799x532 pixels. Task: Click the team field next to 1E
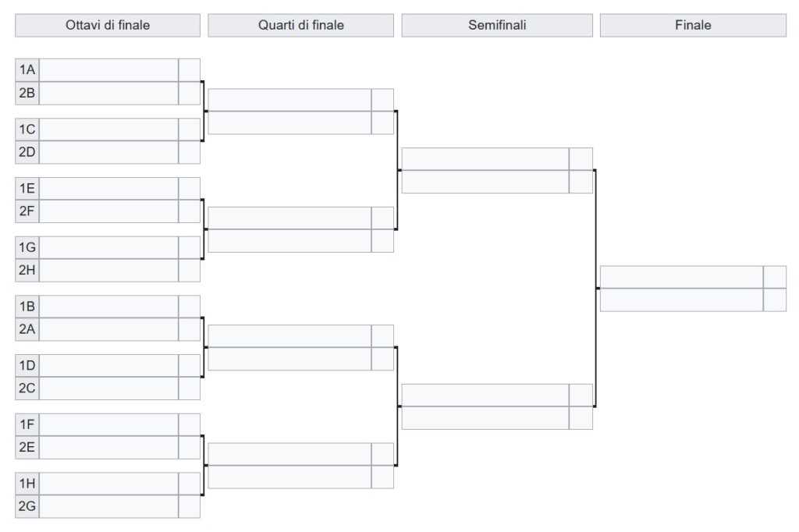pyautogui.click(x=108, y=189)
